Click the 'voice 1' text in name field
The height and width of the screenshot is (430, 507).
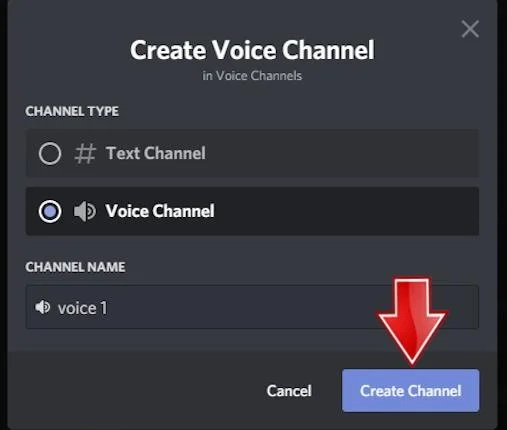(x=83, y=308)
